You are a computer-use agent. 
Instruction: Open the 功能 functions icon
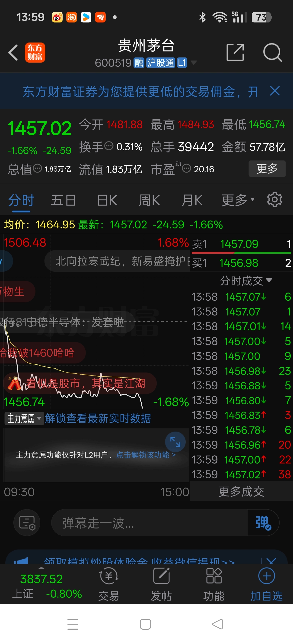tap(214, 585)
